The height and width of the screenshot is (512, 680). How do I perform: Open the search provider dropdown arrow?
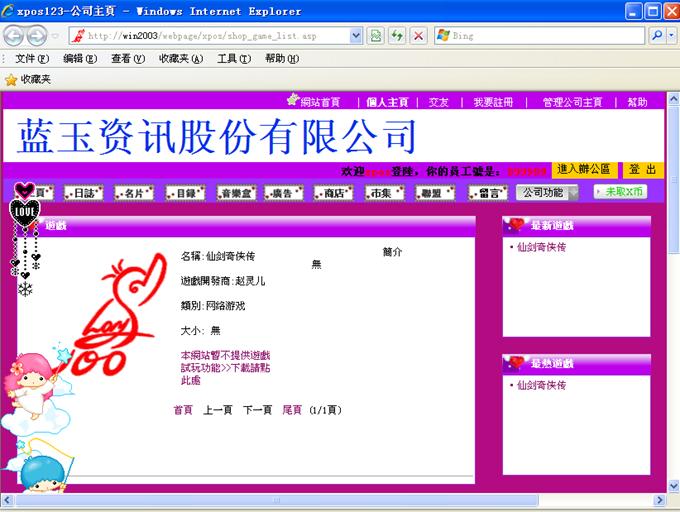[x=672, y=36]
